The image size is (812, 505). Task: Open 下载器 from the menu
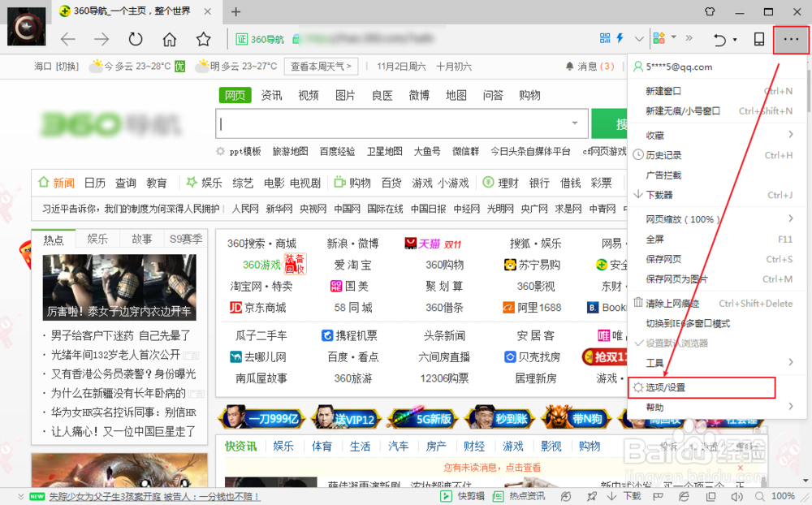[717, 195]
